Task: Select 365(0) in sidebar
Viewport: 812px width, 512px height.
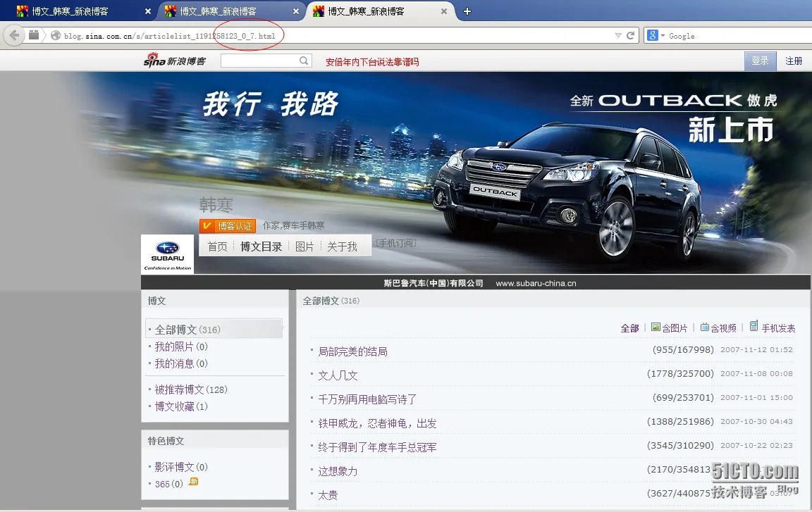Action: coord(169,484)
